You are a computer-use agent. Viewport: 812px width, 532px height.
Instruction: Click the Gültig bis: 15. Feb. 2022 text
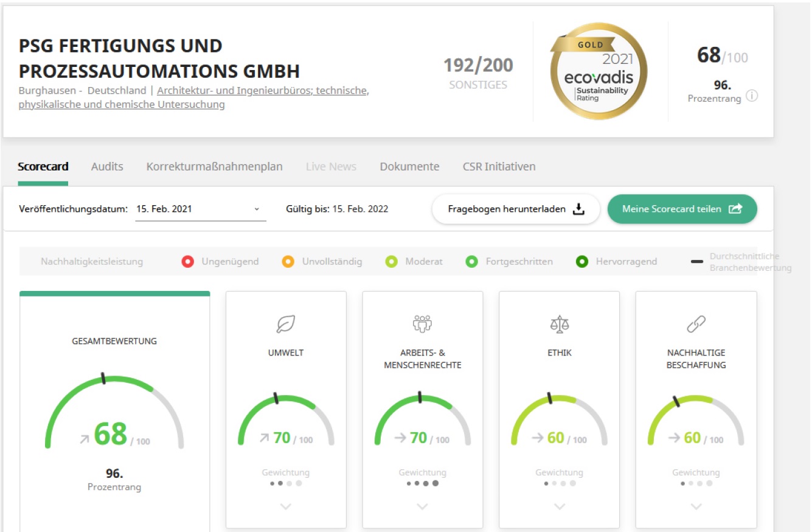tap(337, 209)
